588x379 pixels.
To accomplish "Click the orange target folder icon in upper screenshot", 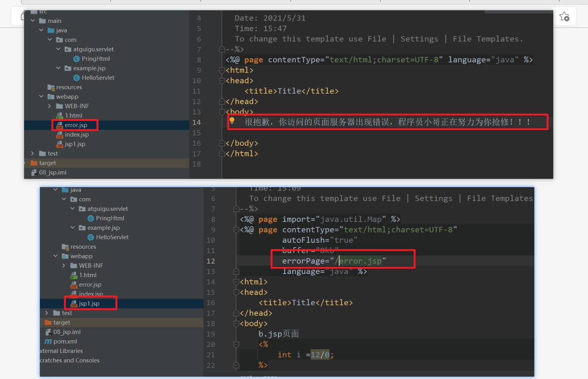I will (34, 163).
